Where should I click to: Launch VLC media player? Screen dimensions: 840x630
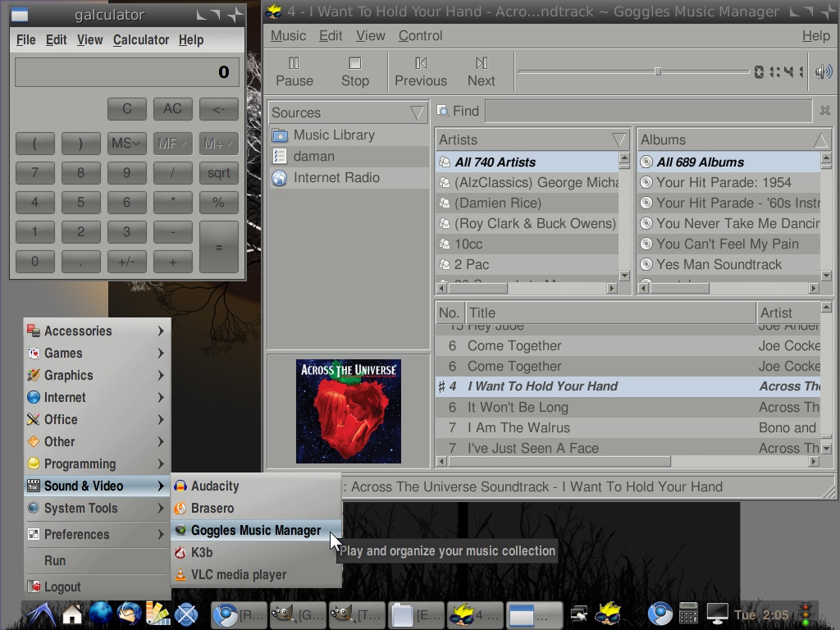coord(256,574)
